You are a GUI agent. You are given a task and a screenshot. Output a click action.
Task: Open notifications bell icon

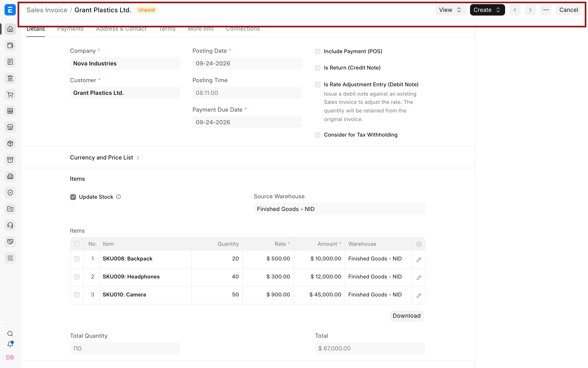(10, 344)
